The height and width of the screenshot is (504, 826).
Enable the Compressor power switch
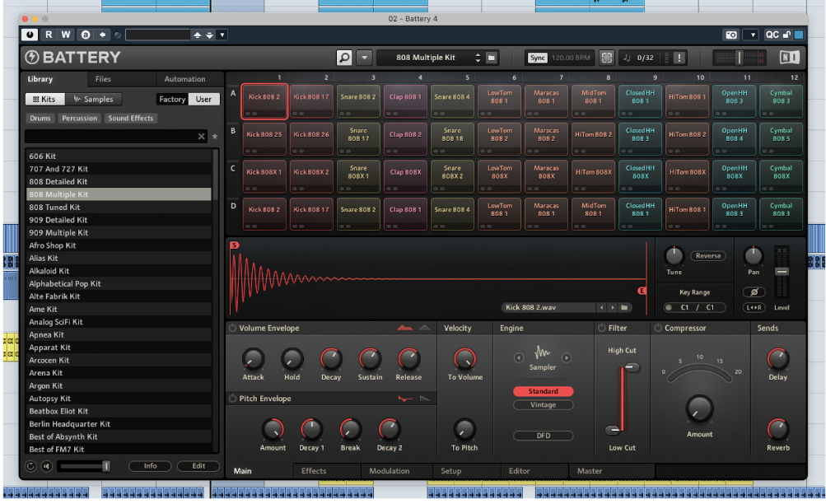[x=658, y=328]
